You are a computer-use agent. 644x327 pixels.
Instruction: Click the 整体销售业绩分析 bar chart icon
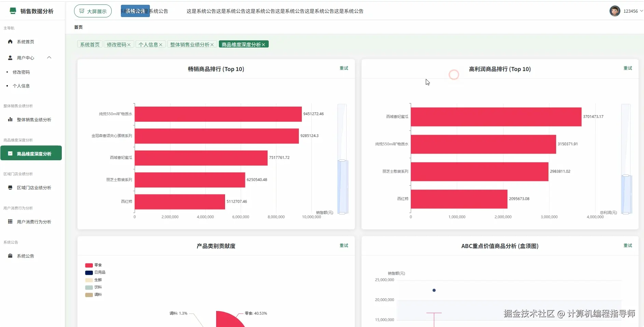(x=10, y=120)
